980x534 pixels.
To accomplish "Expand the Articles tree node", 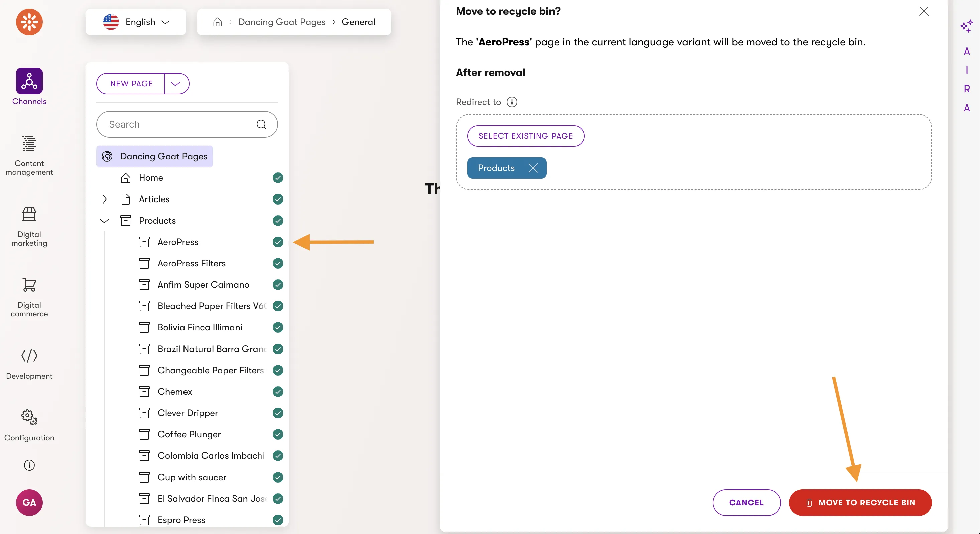I will click(105, 199).
